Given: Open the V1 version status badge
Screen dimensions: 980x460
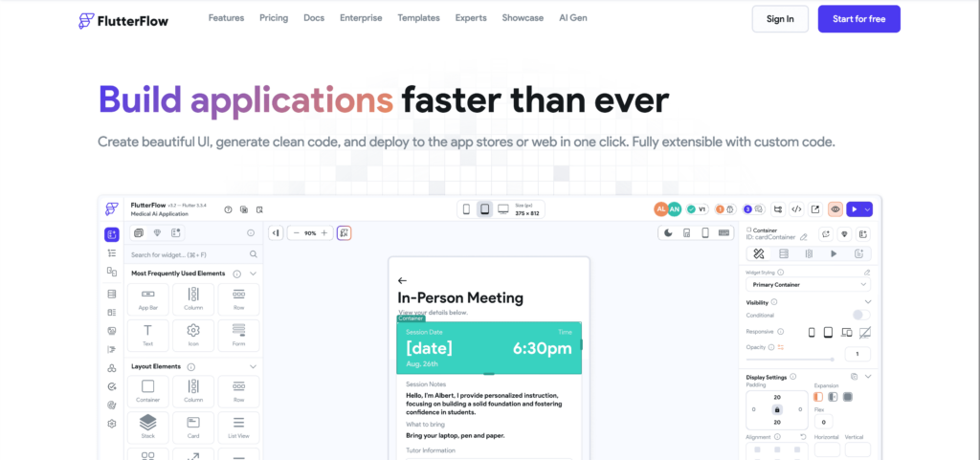Looking at the screenshot, I should tap(697, 209).
